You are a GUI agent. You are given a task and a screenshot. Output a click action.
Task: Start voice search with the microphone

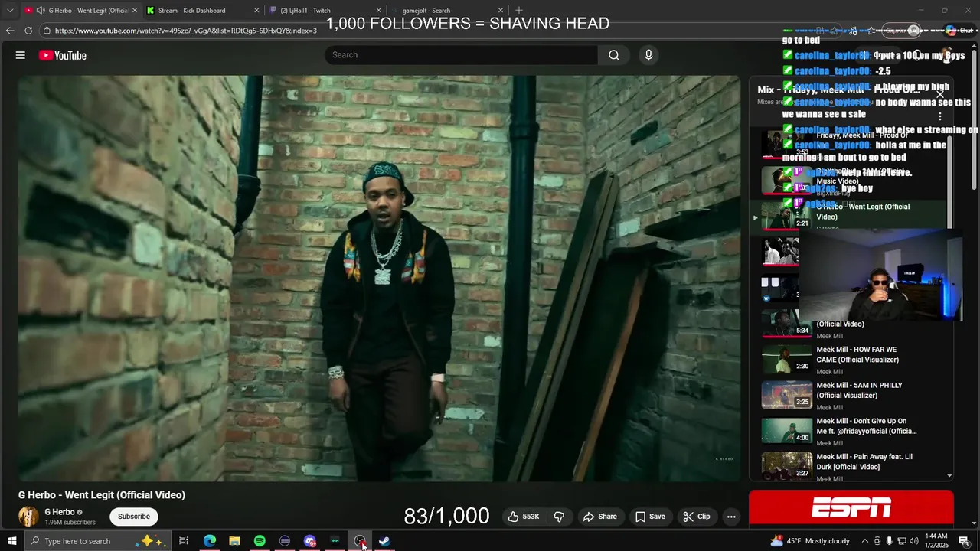pyautogui.click(x=648, y=55)
